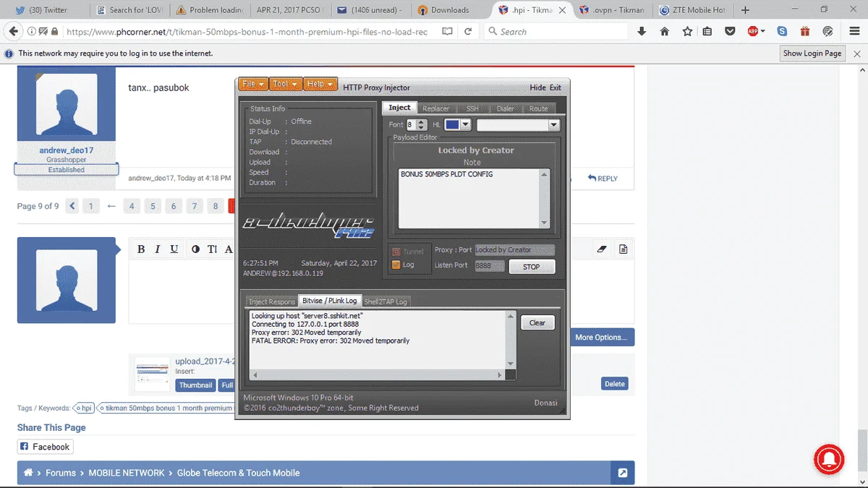Open the Bitvise / PLink Log tab
Screen dimensions: 868x488
tap(330, 300)
